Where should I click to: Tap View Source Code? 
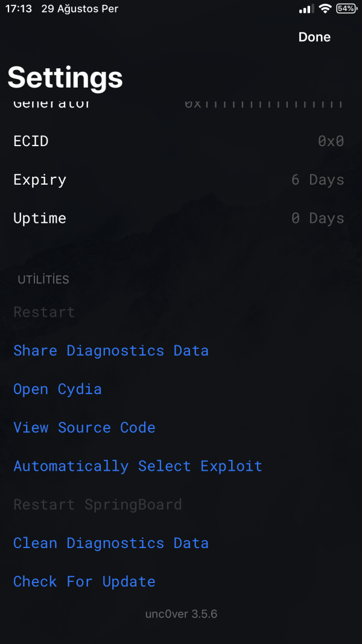[84, 428]
